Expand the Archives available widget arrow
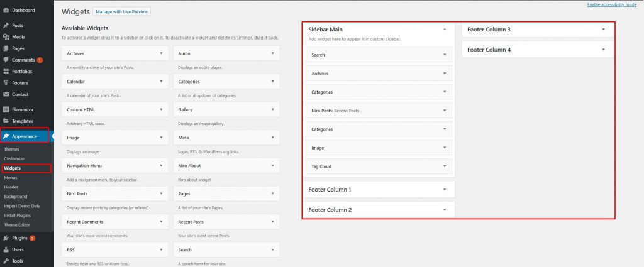644x267 pixels. tap(161, 53)
